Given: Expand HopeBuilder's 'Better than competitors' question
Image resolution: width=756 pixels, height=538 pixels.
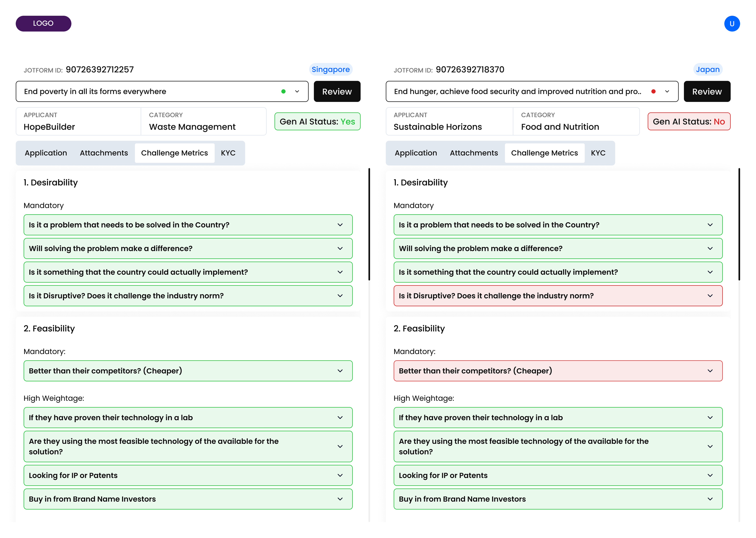Looking at the screenshot, I should coord(188,371).
